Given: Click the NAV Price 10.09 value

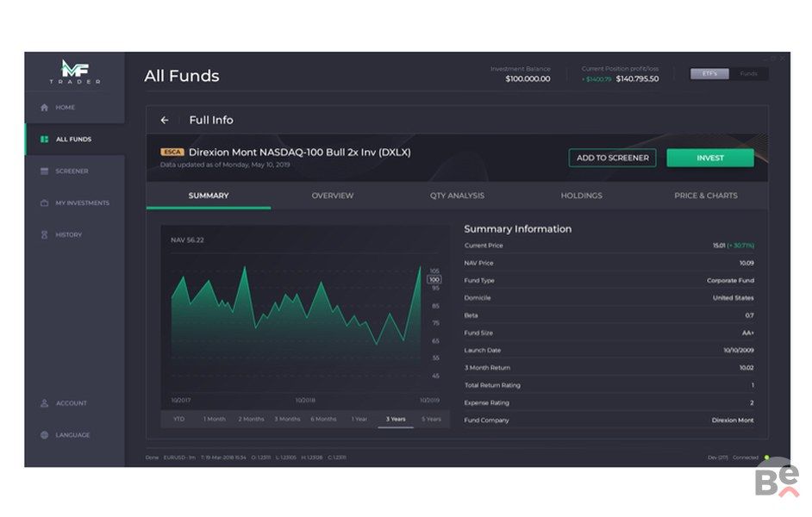Looking at the screenshot, I should 746,264.
